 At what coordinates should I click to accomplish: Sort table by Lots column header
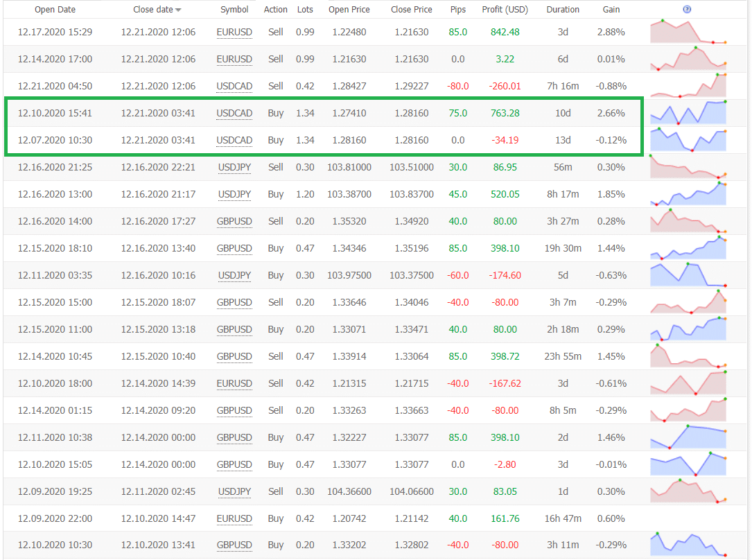[305, 10]
